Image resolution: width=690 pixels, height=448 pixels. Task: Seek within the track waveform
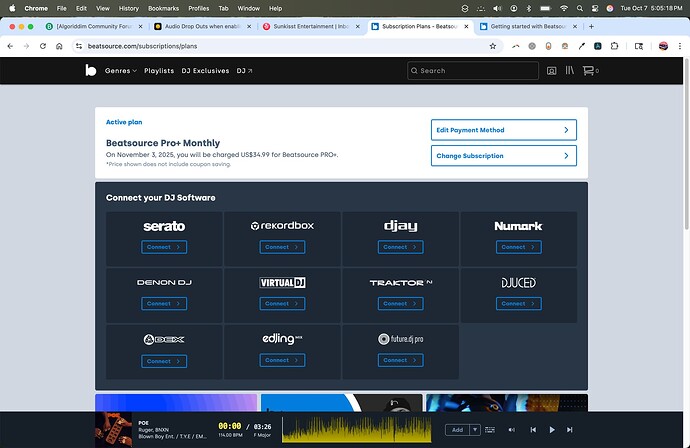point(357,430)
